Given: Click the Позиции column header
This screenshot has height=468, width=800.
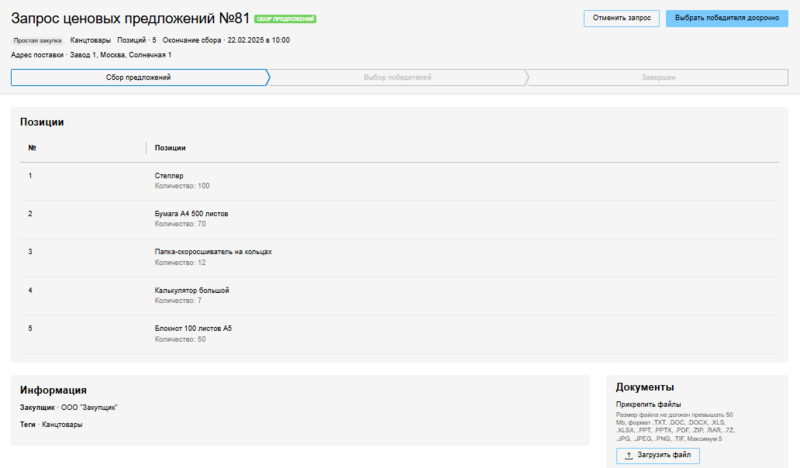Looking at the screenshot, I should click(170, 148).
